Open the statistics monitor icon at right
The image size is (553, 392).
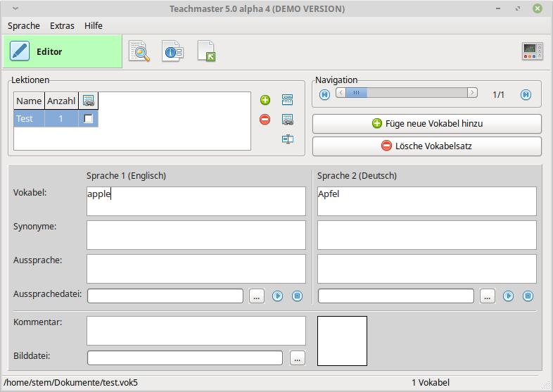click(532, 51)
